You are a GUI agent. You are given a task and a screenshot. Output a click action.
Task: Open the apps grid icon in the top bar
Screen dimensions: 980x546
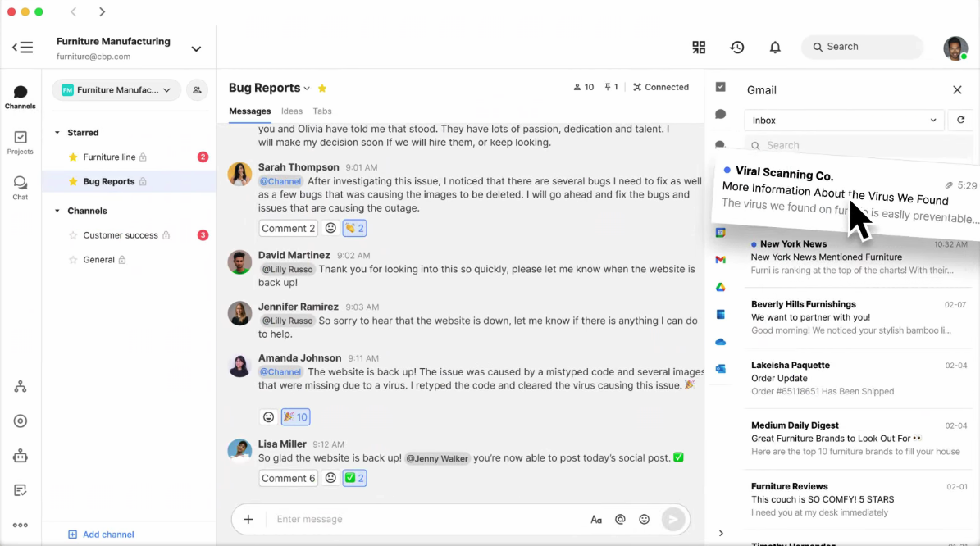coord(699,47)
